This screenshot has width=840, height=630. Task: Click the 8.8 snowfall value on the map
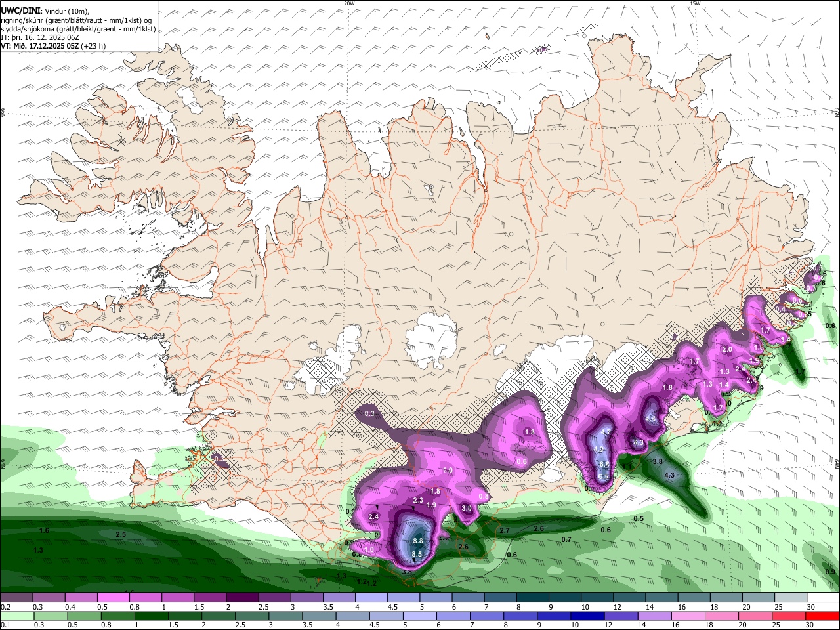coord(418,541)
